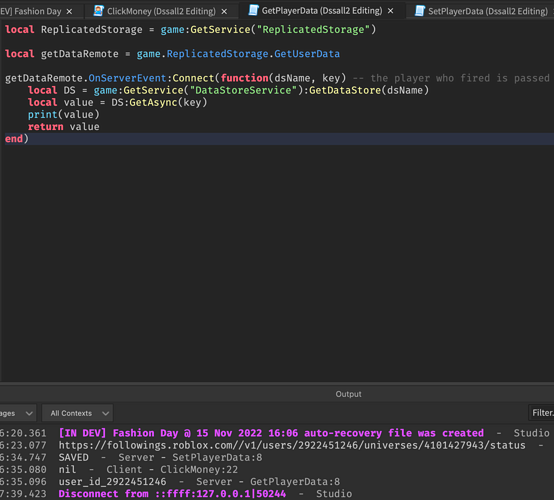This screenshot has width=554, height=500.
Task: Click the GetPlayerData script icon
Action: coord(253,10)
